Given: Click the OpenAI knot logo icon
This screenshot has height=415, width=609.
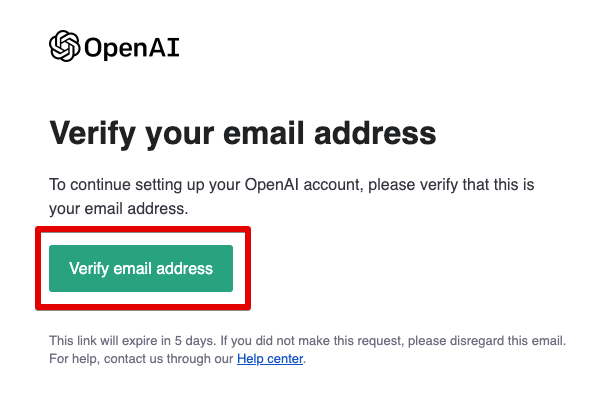Looking at the screenshot, I should pyautogui.click(x=64, y=46).
